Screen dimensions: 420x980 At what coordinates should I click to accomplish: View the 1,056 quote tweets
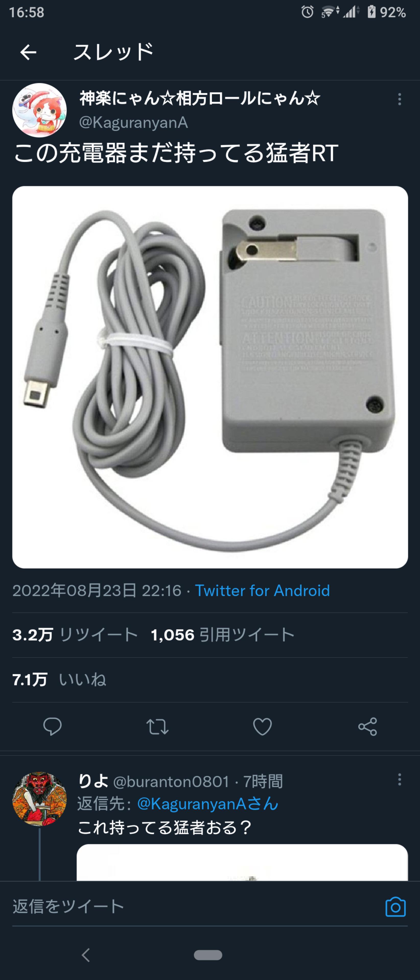click(223, 634)
